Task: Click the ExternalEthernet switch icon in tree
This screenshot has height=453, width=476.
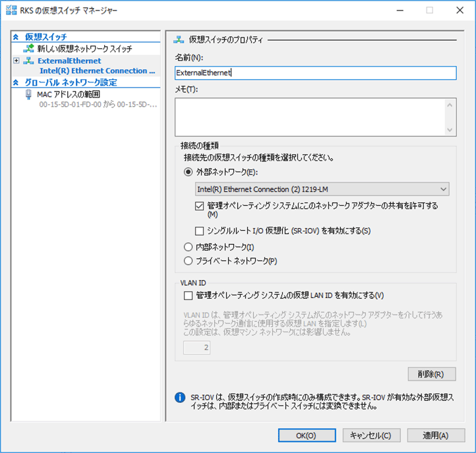Action: (28, 61)
